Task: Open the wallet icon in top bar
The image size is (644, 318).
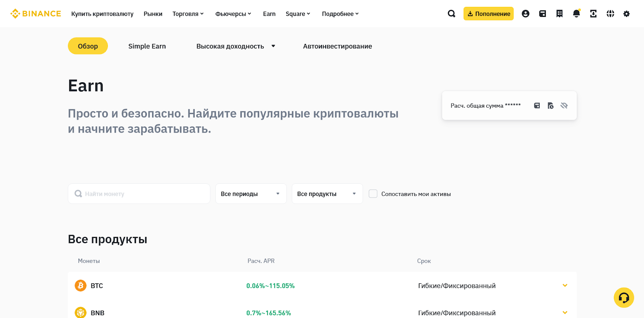Action: click(543, 14)
